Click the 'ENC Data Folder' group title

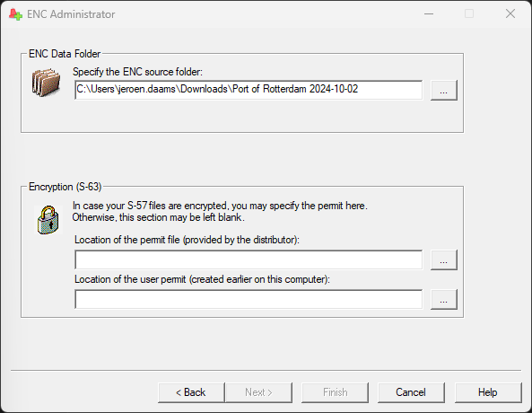click(65, 54)
